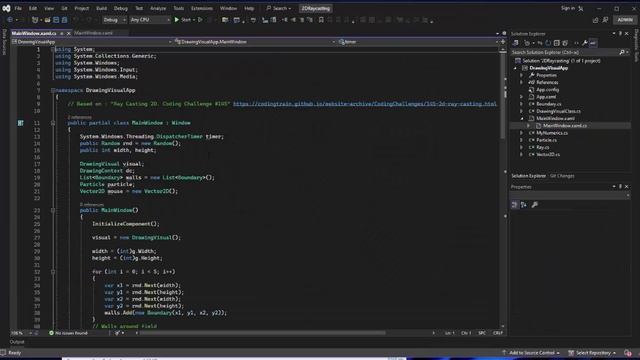The image size is (640, 360).
Task: Select Boundary.cs in Solution Explorer
Action: (549, 104)
